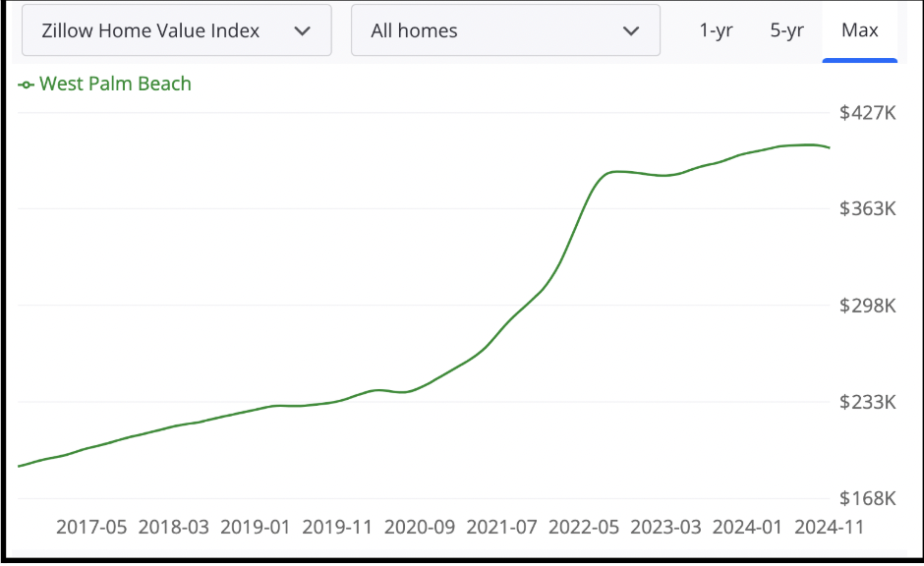The image size is (924, 566).
Task: Select the 2020-09 date tick label
Action: coord(420,527)
